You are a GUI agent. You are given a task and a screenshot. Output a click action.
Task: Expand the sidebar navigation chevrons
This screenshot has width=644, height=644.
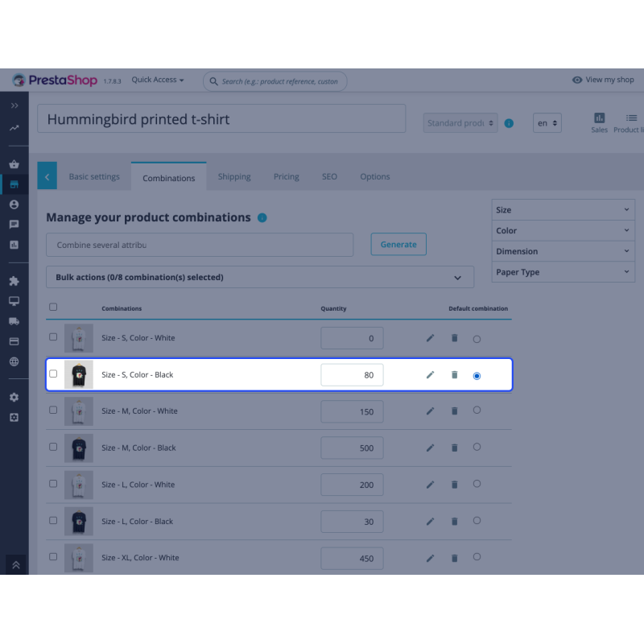(x=14, y=105)
